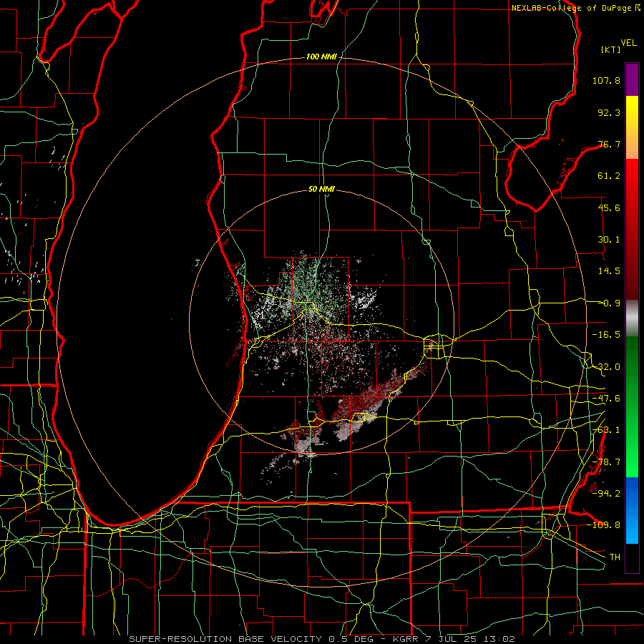Click the TH threshold label
Screen dimensions: 644x644
(615, 557)
